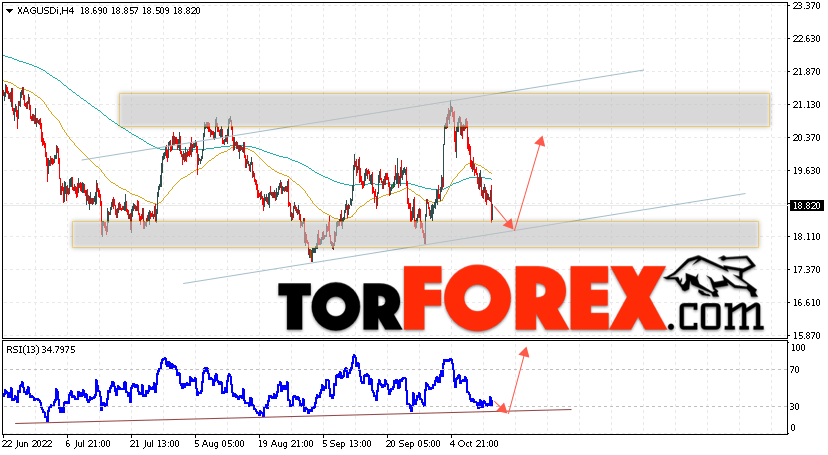Click the 21.130 price axis label
Screen dimensions: 828x455
pyautogui.click(x=806, y=105)
